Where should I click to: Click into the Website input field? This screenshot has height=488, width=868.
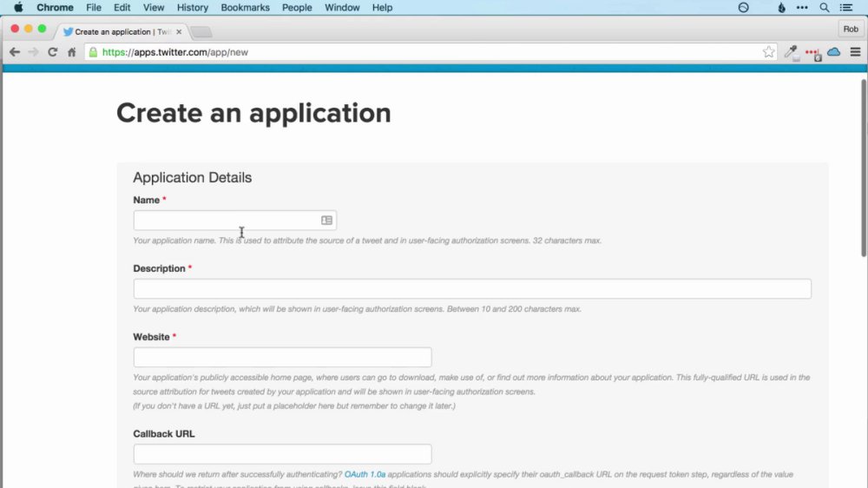pos(282,357)
